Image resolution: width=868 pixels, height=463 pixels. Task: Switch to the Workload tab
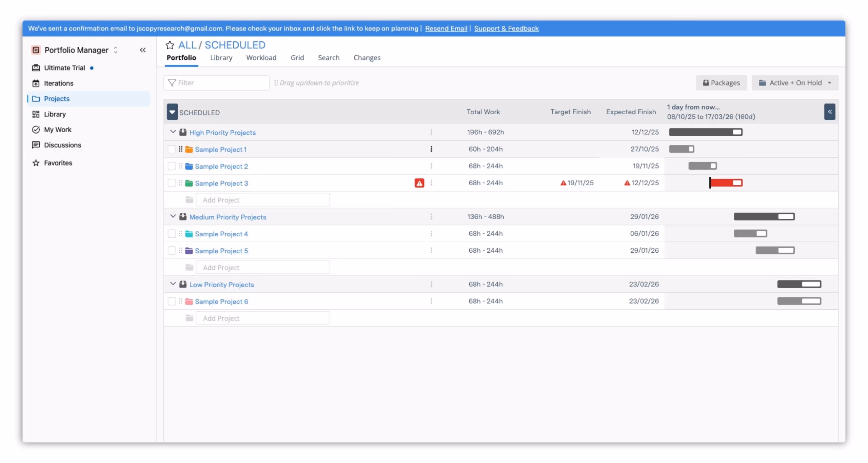(x=261, y=58)
